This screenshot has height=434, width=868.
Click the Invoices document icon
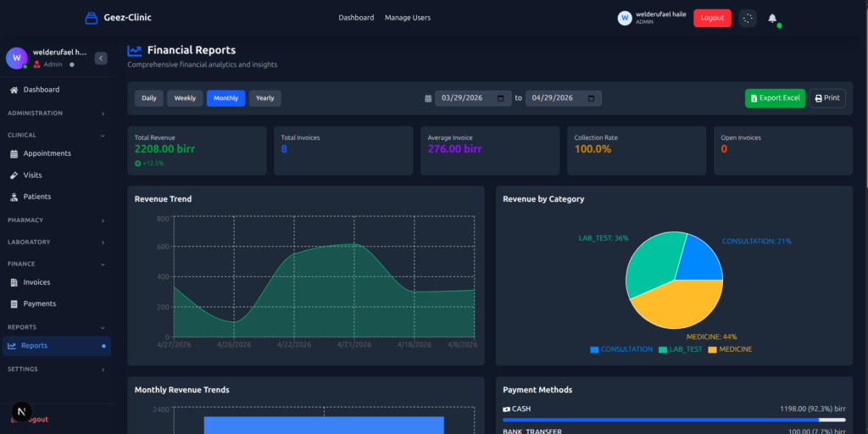pos(14,283)
